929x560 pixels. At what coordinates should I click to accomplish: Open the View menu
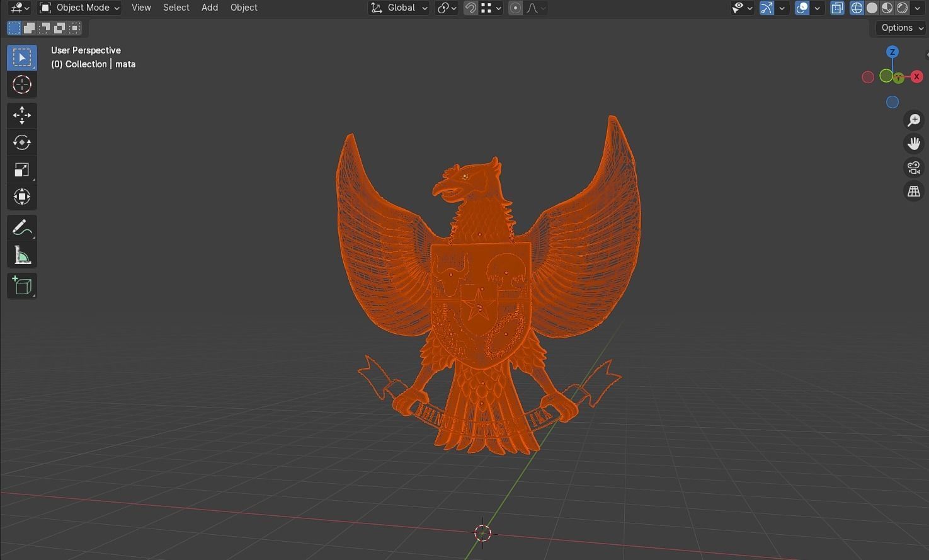click(x=141, y=8)
